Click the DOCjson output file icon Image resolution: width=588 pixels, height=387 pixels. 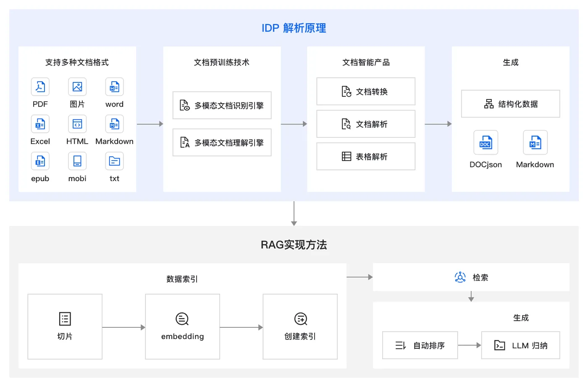(486, 142)
